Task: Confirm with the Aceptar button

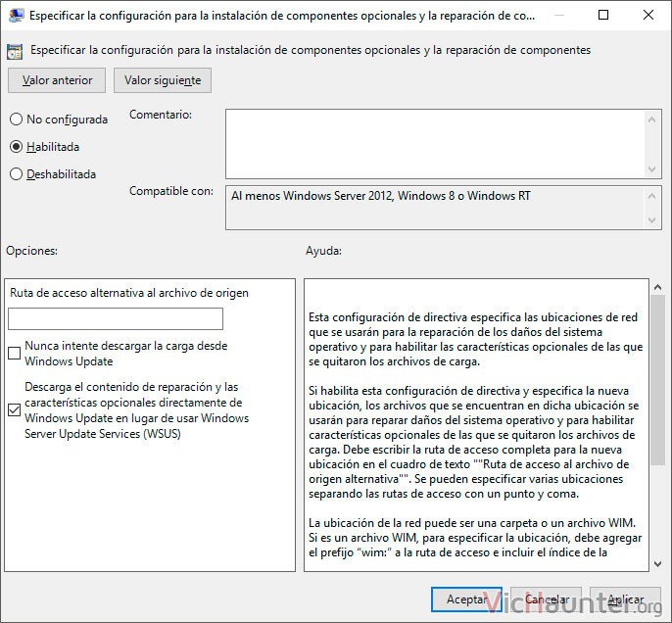Action: [x=466, y=599]
